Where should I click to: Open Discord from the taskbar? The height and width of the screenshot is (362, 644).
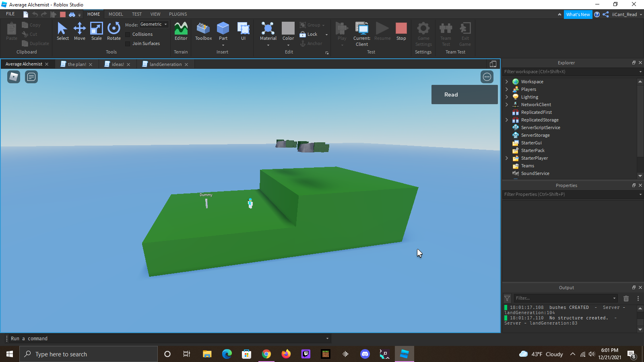click(365, 354)
